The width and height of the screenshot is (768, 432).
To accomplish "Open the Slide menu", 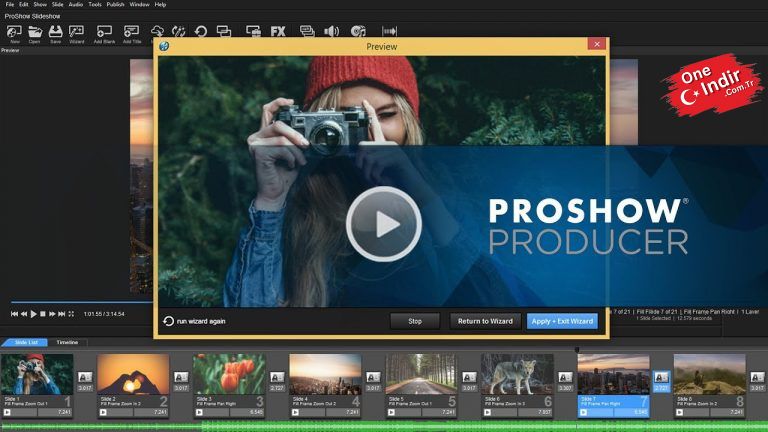I will (57, 4).
